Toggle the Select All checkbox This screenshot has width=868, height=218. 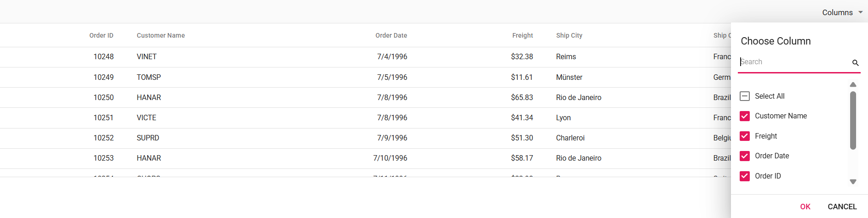[x=745, y=96]
